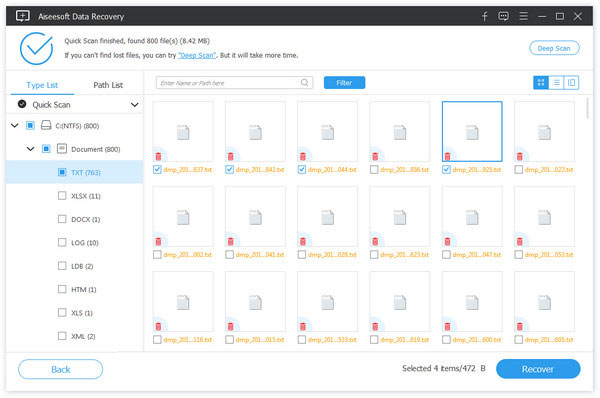
Task: Switch to list view
Action: 556,83
